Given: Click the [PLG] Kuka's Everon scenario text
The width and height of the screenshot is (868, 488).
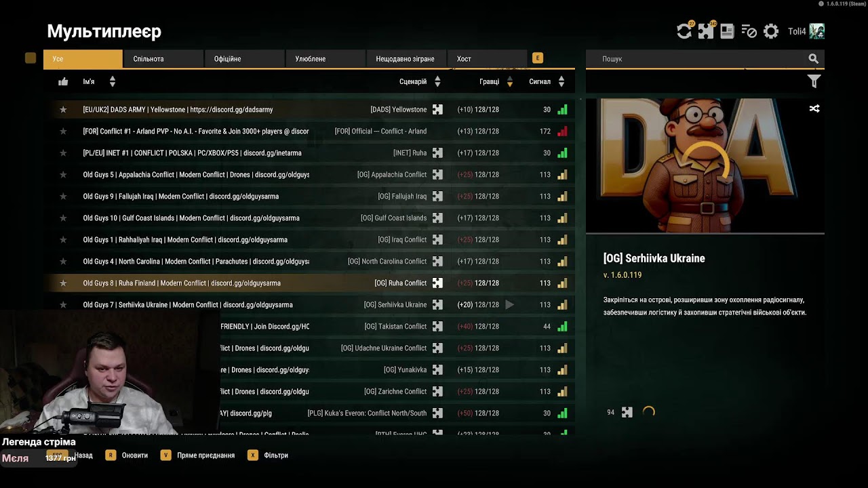Looking at the screenshot, I should pyautogui.click(x=368, y=413).
